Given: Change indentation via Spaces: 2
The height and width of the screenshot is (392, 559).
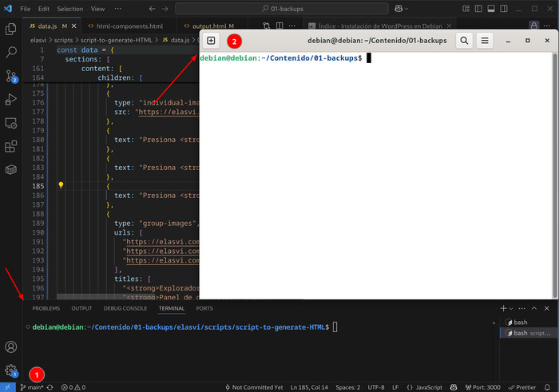Looking at the screenshot, I should tap(347, 387).
